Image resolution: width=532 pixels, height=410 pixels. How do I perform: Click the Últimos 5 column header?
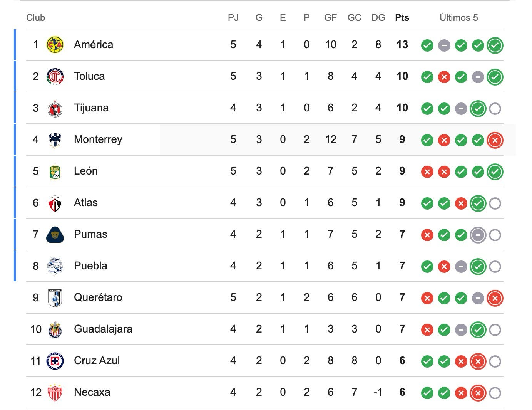(x=459, y=18)
